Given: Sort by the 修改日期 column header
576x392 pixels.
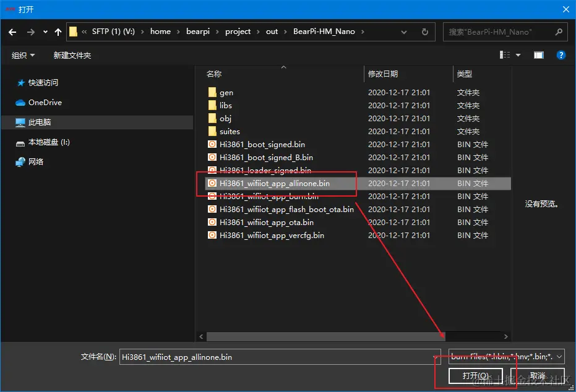Looking at the screenshot, I should tap(383, 74).
